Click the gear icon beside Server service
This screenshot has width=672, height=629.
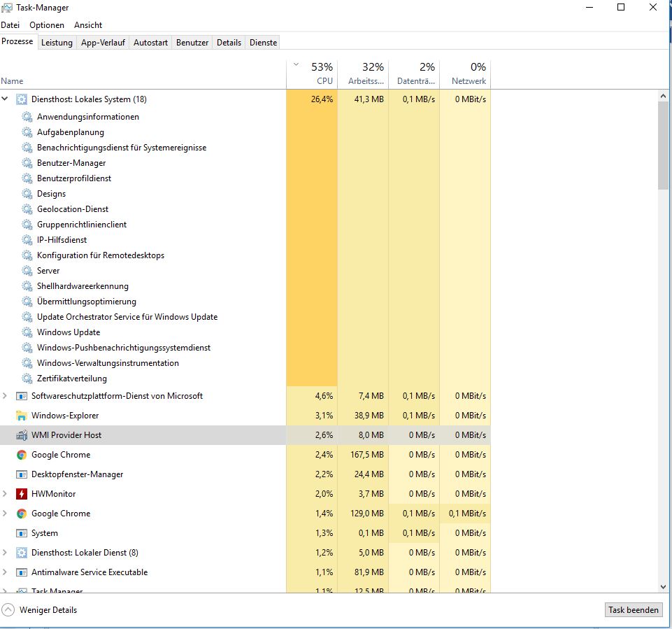pos(27,271)
